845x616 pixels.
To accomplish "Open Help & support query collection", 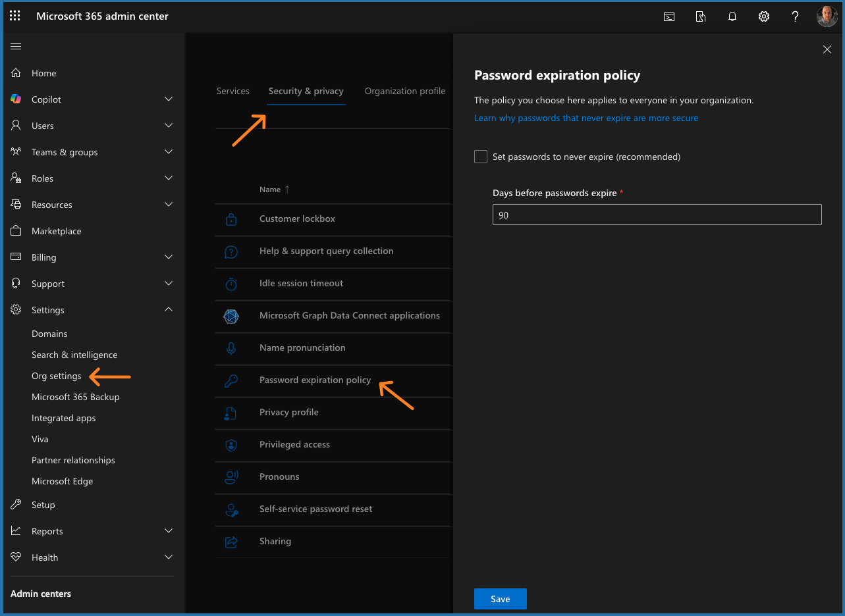I will (x=333, y=251).
